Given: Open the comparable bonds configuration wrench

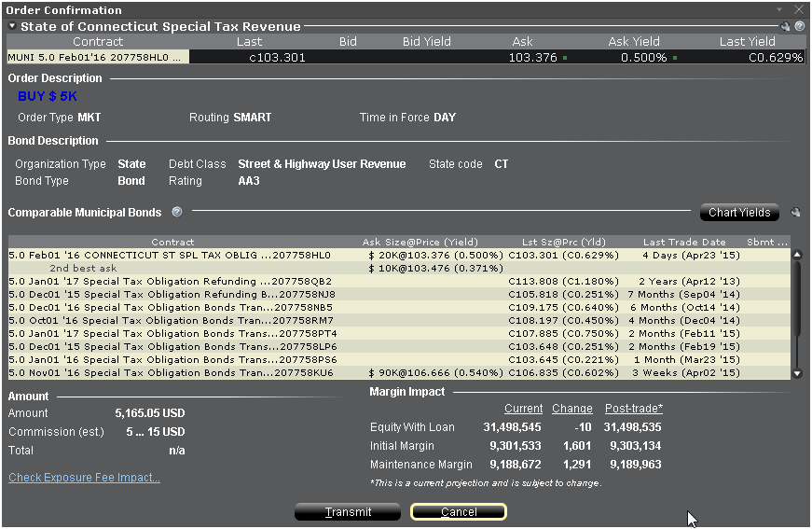Looking at the screenshot, I should tap(795, 213).
